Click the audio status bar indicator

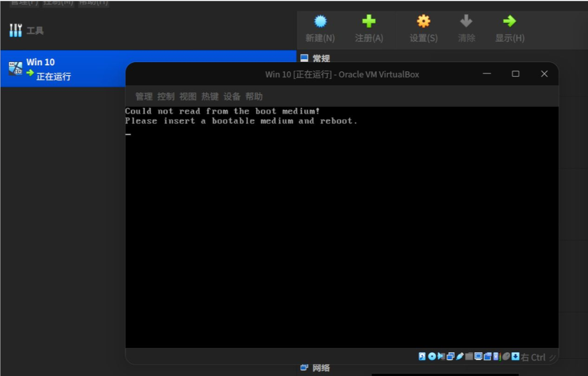click(441, 356)
